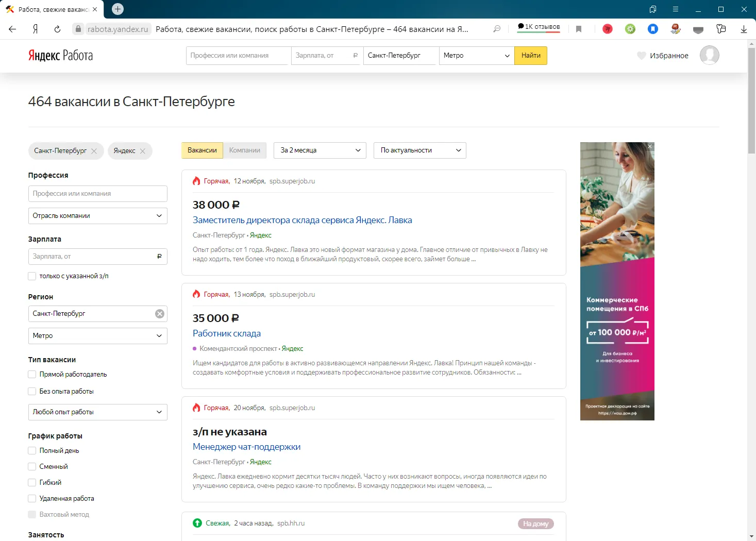This screenshot has width=756, height=541.
Task: Open 'Менеджер чат-поддержки' vacancy link
Action: [x=247, y=447]
